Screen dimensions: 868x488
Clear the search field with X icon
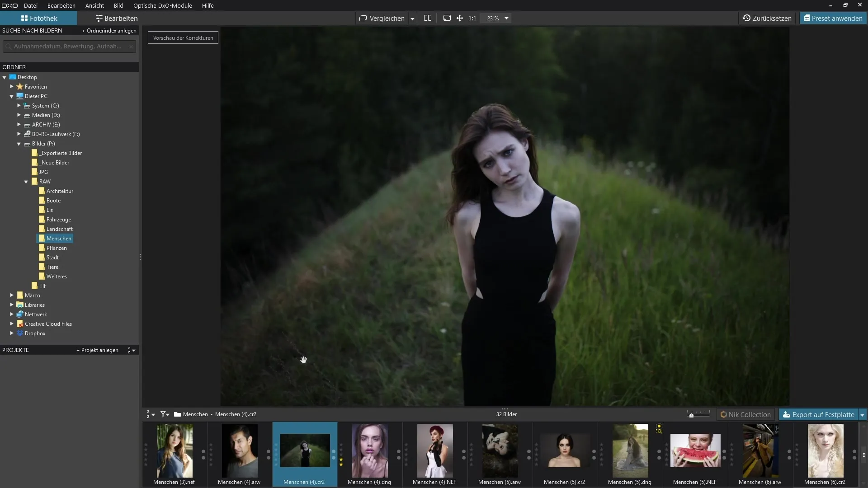131,47
